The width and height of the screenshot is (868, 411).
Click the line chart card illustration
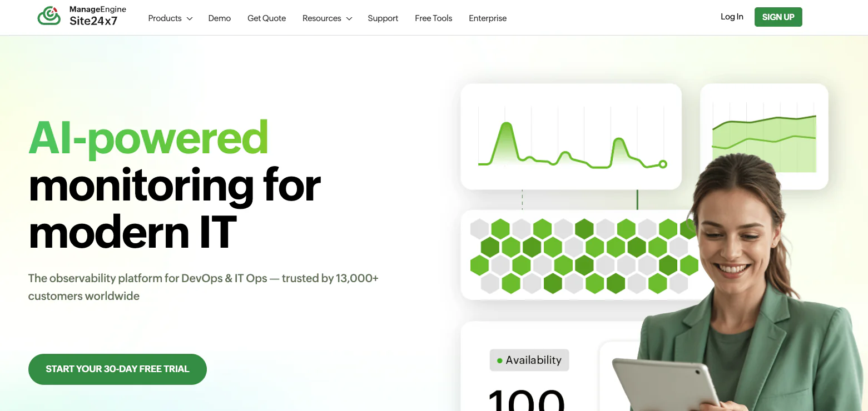pos(571,137)
